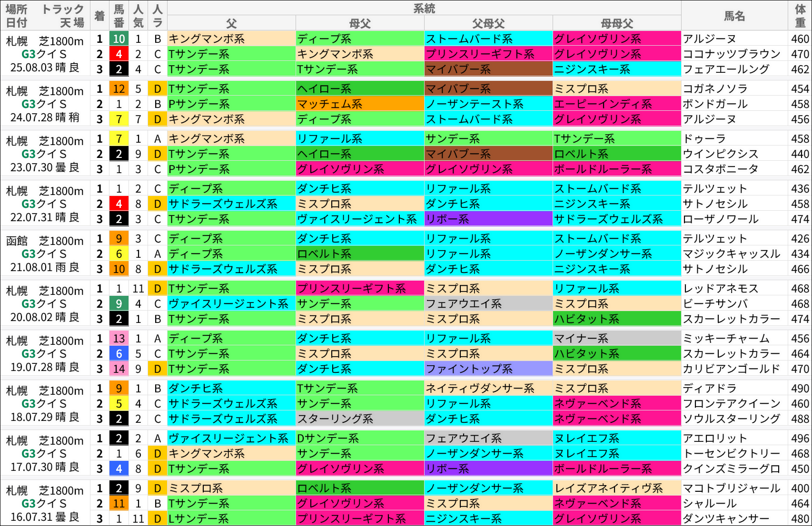
Task: Click the date 24.07.28 晴 稍
Action: coord(45,117)
